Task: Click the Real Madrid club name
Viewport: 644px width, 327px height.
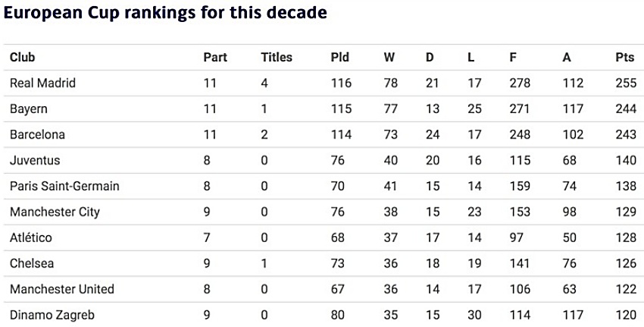Action: 42,83
